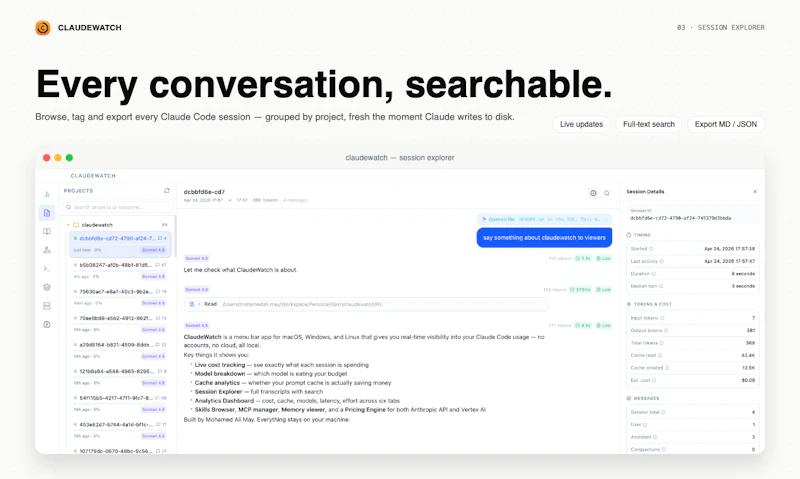The height and width of the screenshot is (479, 800).
Task: Select session b5b08247-af0b-48b1-81d6...
Action: click(x=120, y=270)
